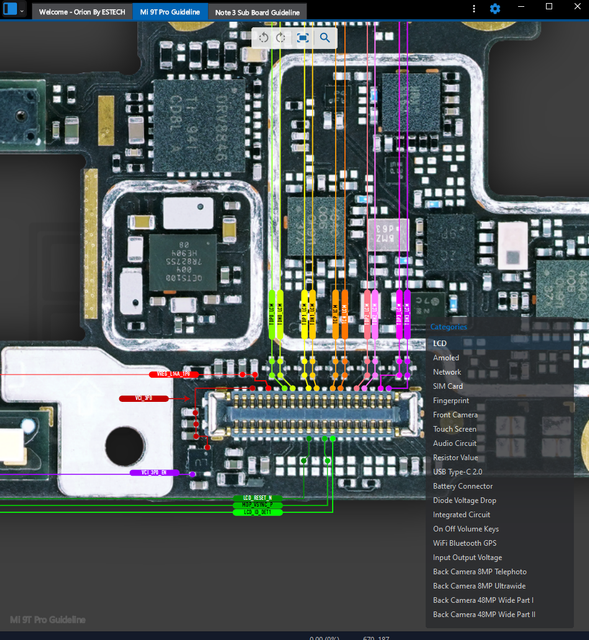The image size is (589, 640).
Task: Open the blue settings gear
Action: [x=495, y=9]
